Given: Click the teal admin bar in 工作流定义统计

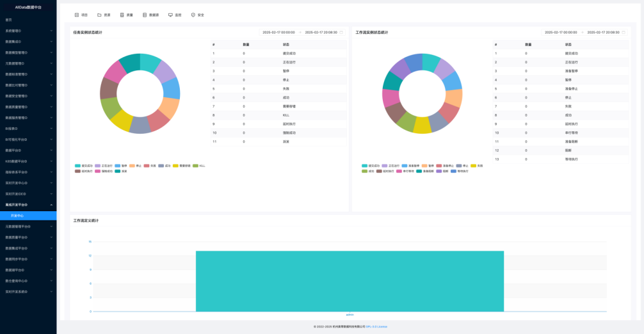Looking at the screenshot, I should click(350, 281).
